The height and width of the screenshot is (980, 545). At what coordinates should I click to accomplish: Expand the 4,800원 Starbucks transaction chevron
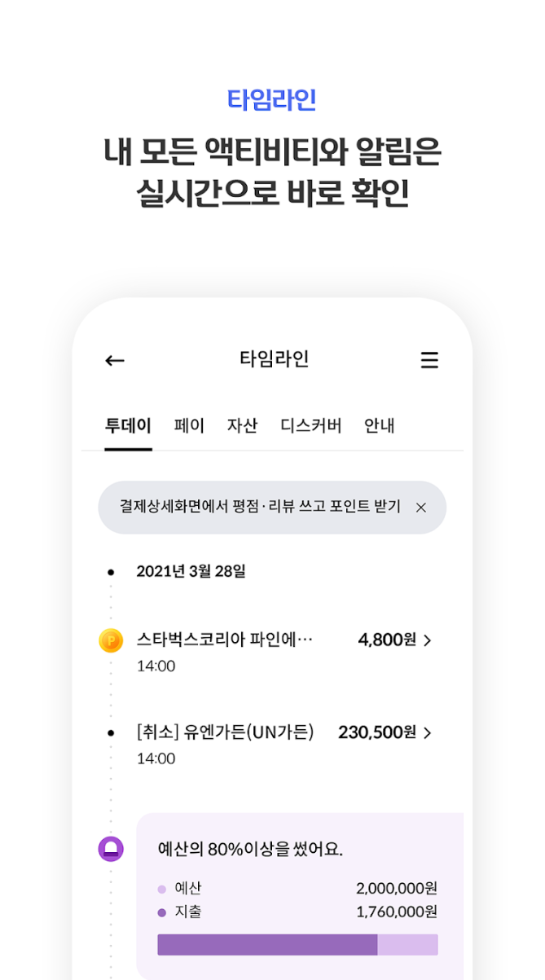pyautogui.click(x=428, y=640)
